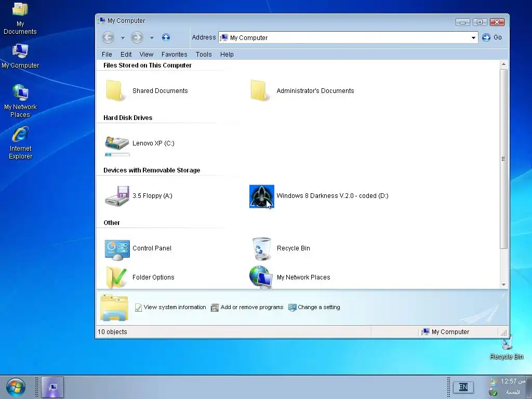This screenshot has width=532, height=399.
Task: Open the Favorites menu
Action: (x=175, y=54)
